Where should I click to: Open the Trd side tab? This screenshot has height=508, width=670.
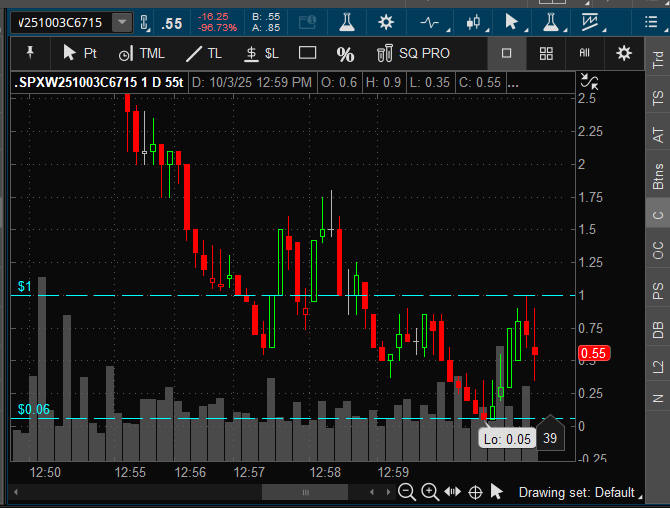[658, 58]
